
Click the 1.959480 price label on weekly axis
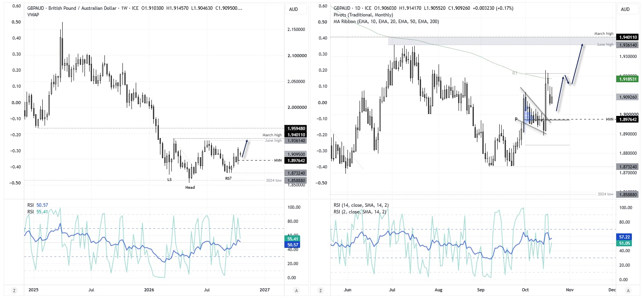[296, 128]
